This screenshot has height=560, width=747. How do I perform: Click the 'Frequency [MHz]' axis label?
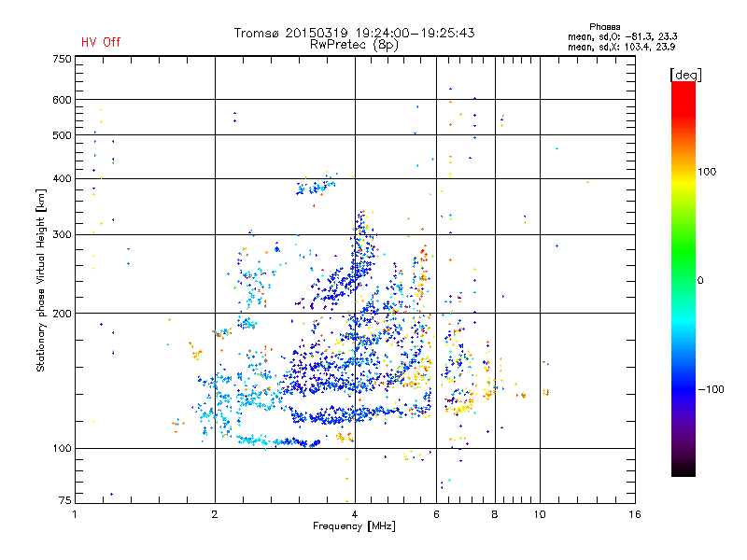(354, 526)
